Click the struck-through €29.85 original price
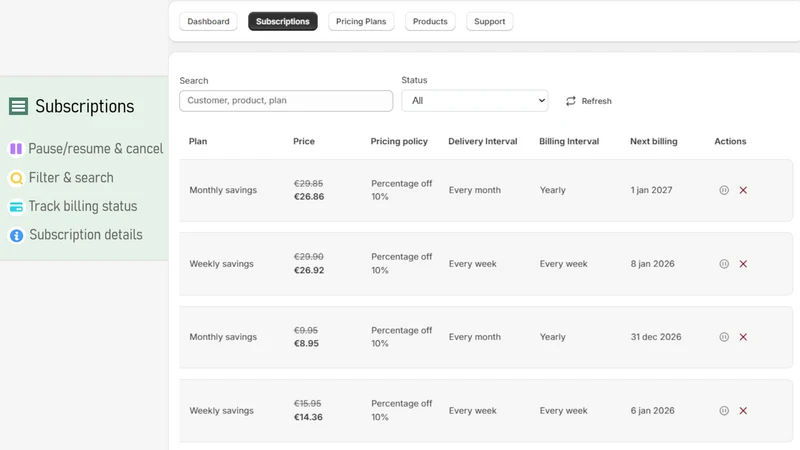 pyautogui.click(x=308, y=184)
